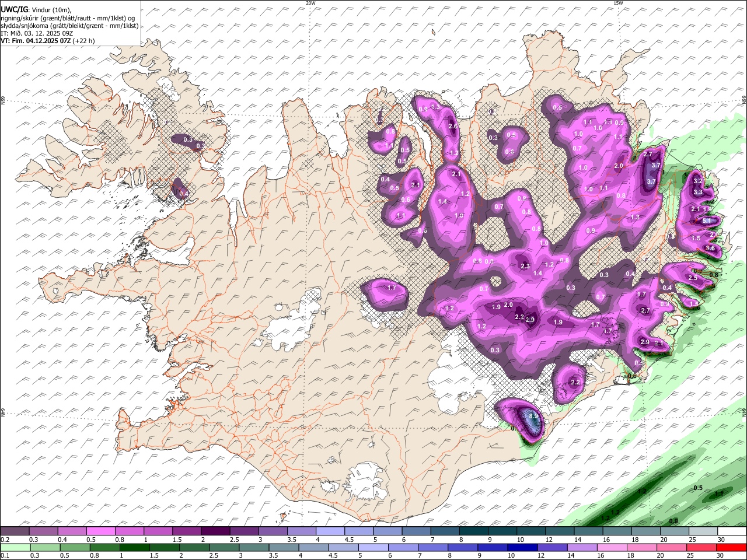The image size is (747, 560).
Task: Click the 20W longitude label
Action: (310, 3)
